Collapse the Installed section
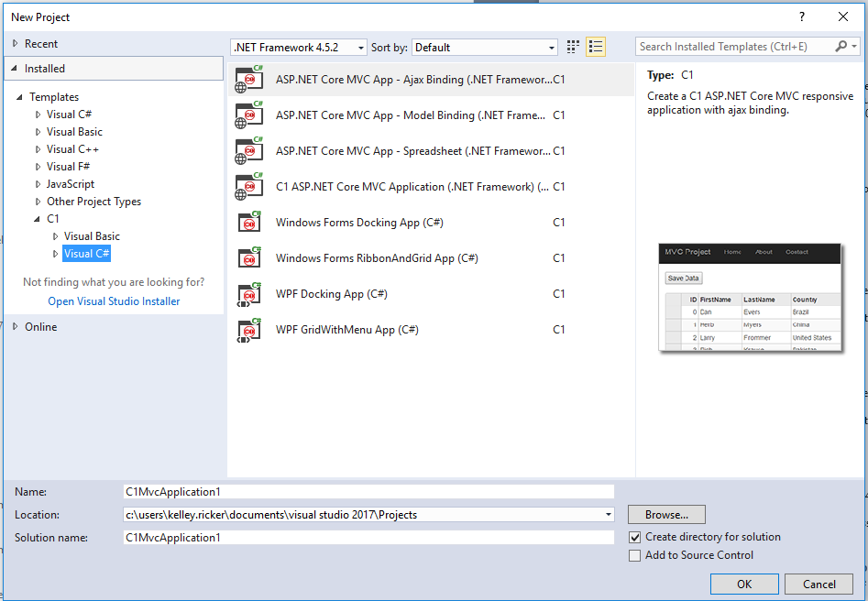This screenshot has height=601, width=868. (x=14, y=68)
